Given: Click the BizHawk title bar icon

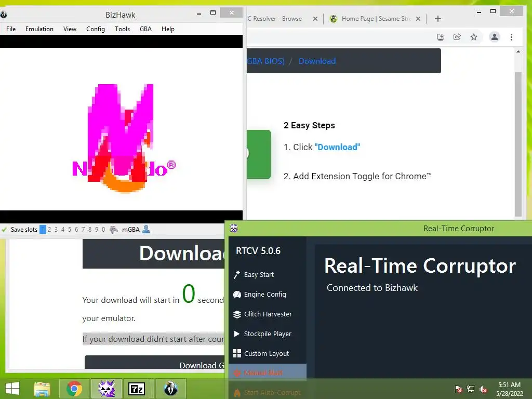Looking at the screenshot, I should coord(4,15).
